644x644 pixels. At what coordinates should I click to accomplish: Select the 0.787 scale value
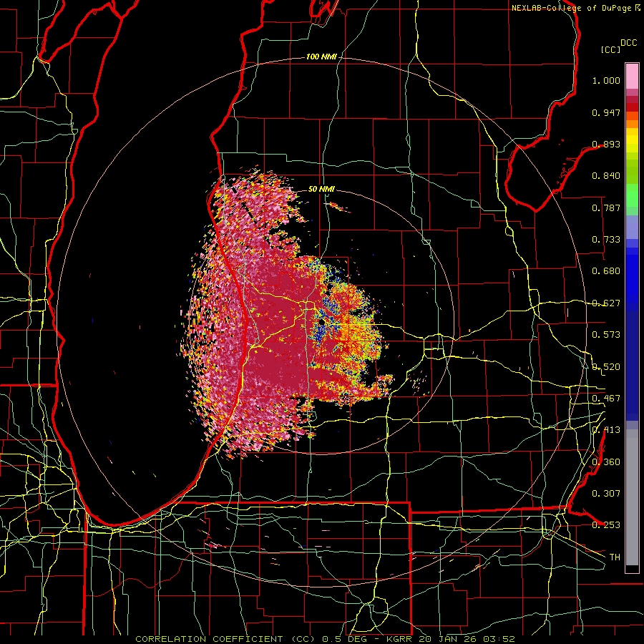(x=606, y=208)
